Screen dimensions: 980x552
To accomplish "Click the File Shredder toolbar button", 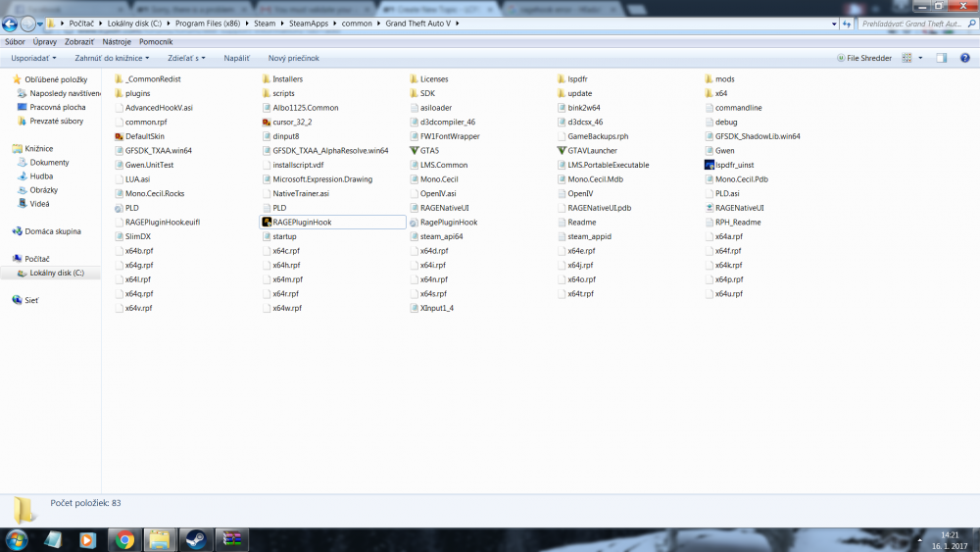I will (864, 58).
